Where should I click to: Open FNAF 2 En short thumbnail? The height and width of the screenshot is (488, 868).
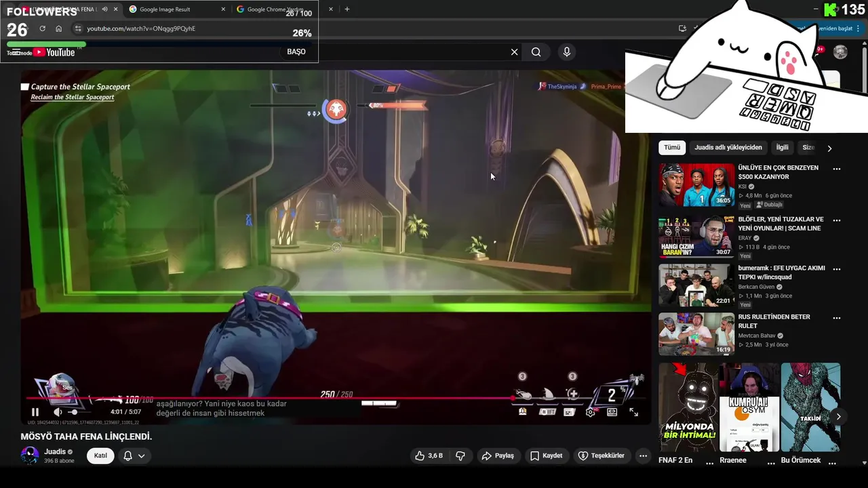click(688, 407)
